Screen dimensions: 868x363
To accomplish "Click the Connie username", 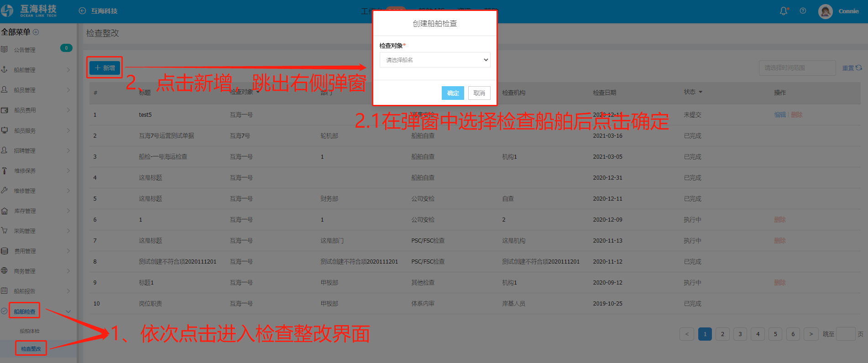I will (848, 11).
